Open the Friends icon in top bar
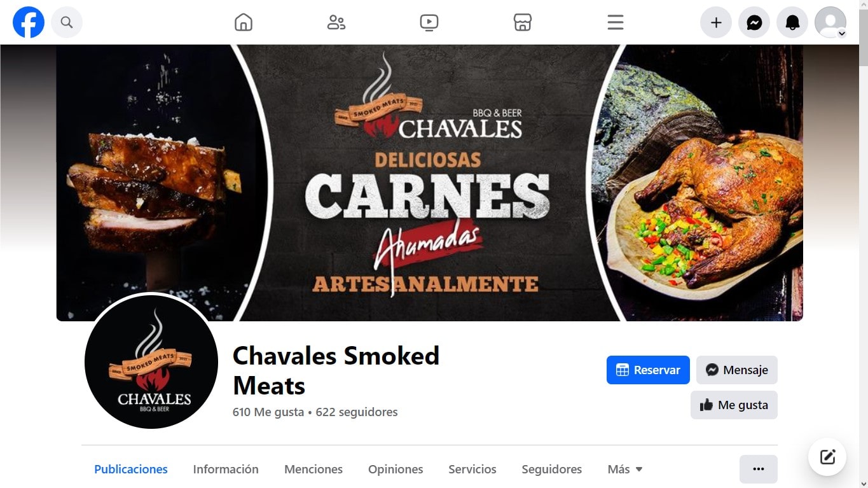Screen dimensions: 868x488 coord(336,22)
